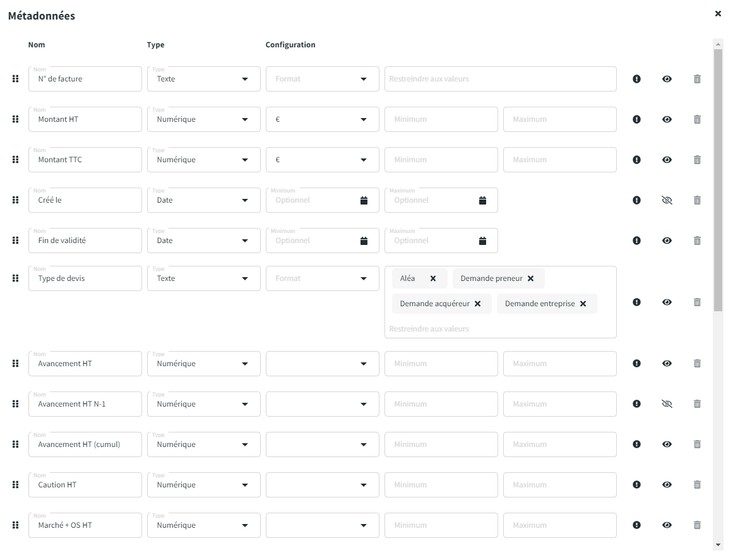Open calendar picker for Créé le minimum

364,200
